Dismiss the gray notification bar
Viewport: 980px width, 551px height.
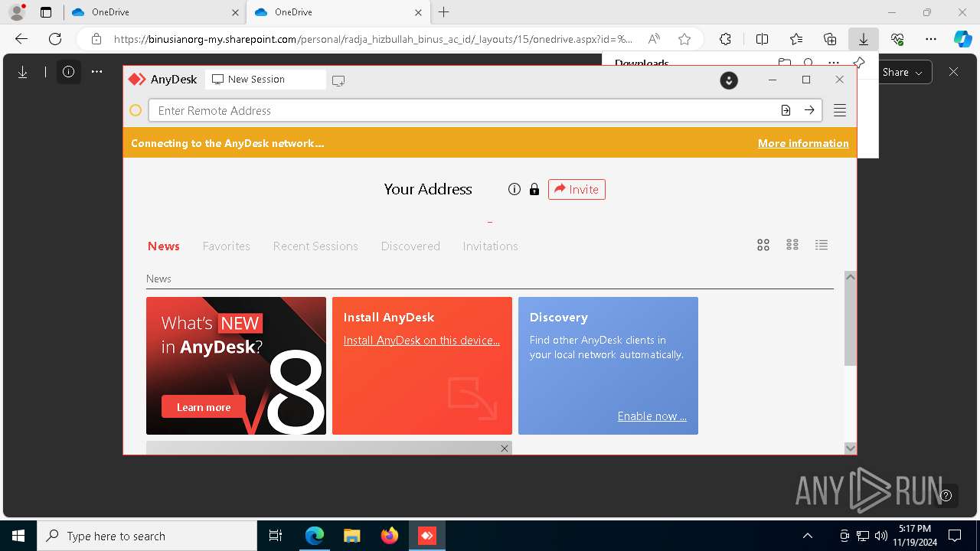[x=504, y=448]
